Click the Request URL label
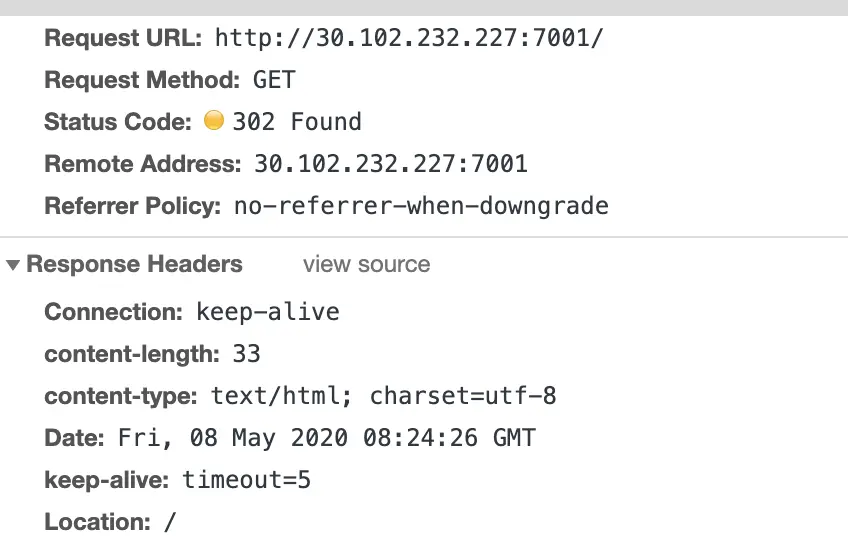This screenshot has width=848, height=550. (123, 38)
